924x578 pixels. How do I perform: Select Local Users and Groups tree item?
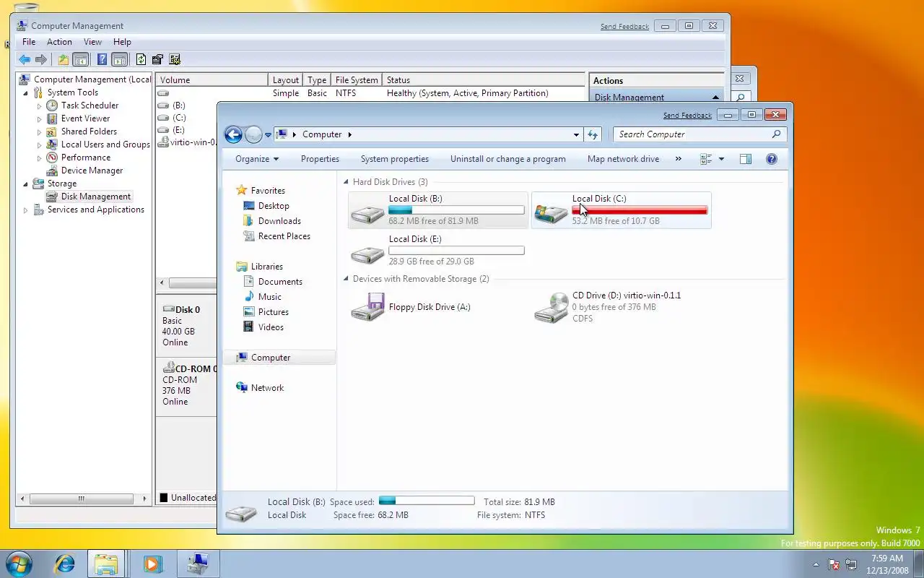(x=105, y=144)
